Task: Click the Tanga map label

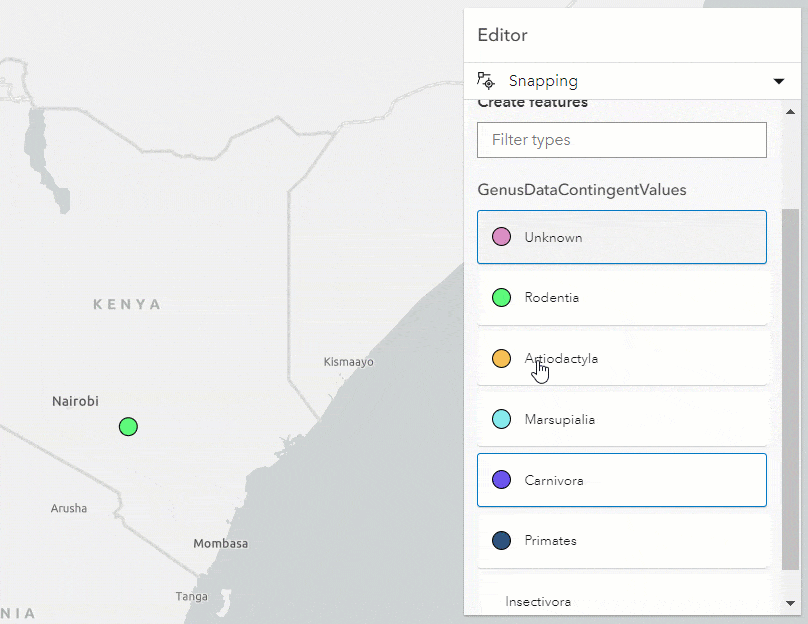Action: click(x=191, y=597)
